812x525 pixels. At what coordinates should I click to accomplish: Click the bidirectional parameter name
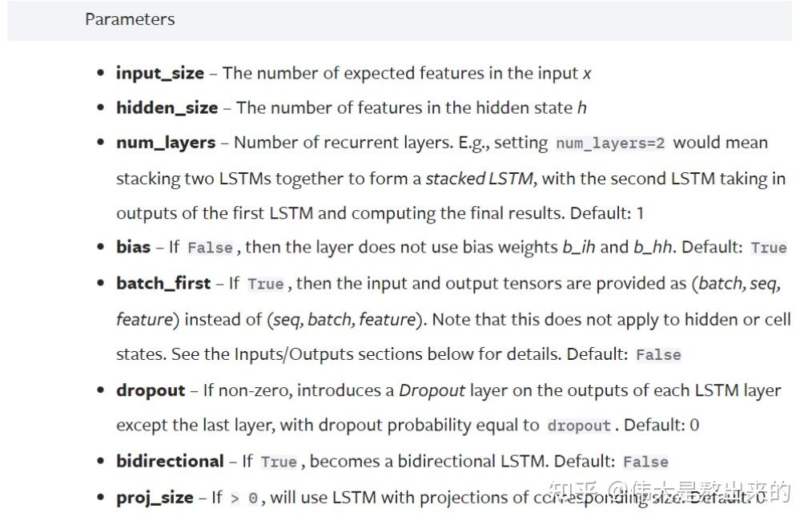coord(170,461)
